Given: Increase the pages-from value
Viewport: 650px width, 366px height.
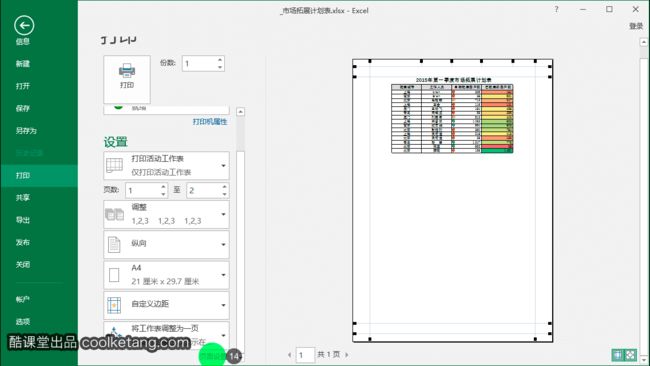Looking at the screenshot, I should (163, 187).
